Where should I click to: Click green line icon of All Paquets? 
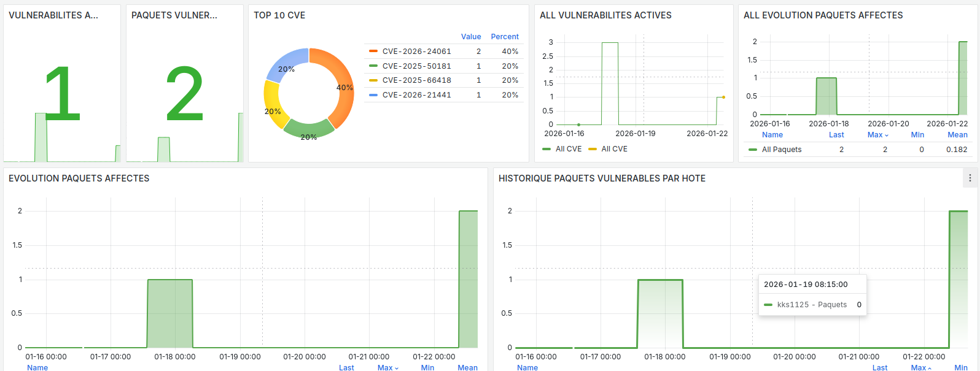[752, 150]
